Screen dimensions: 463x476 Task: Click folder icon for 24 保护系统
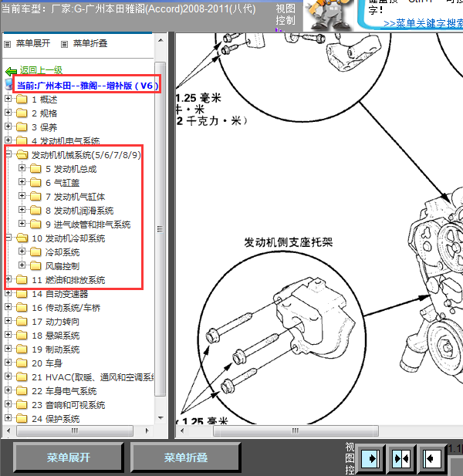[x=22, y=419]
